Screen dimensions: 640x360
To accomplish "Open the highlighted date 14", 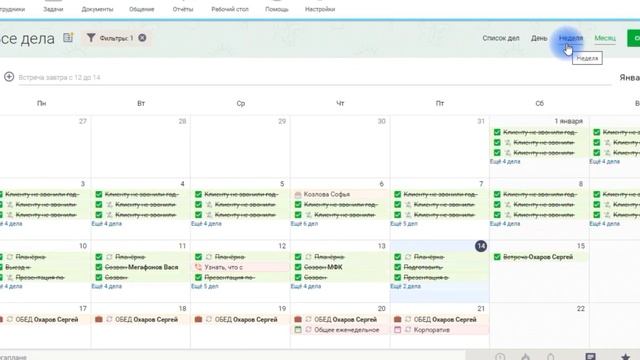I will pyautogui.click(x=481, y=246).
